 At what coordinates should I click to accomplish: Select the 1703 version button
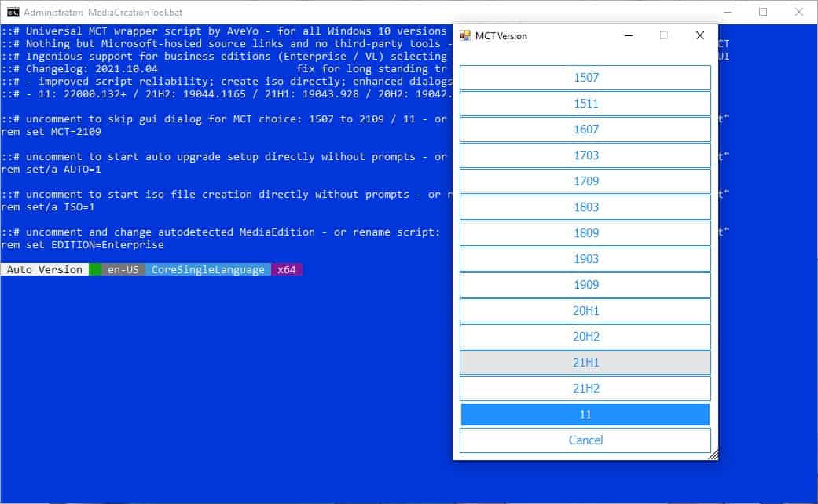(585, 155)
